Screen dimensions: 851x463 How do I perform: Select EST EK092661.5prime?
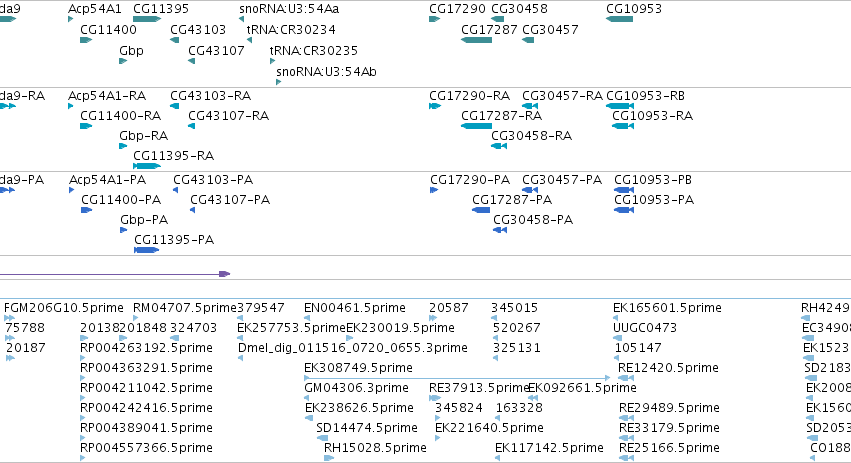(582, 389)
